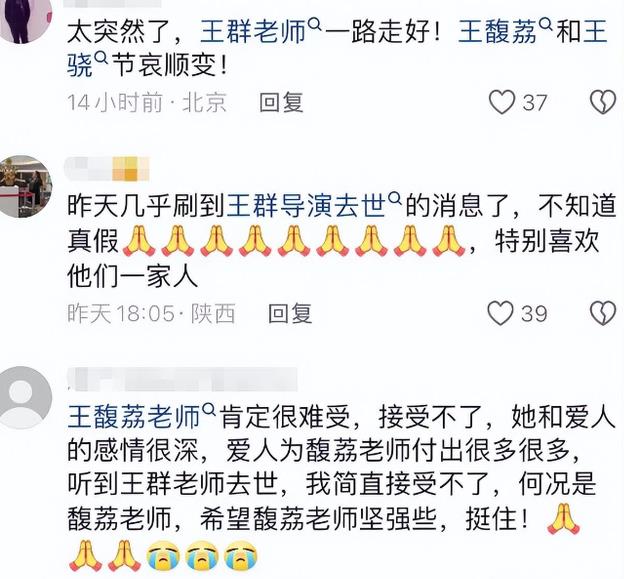This screenshot has width=640, height=579.
Task: Reply to the comment posted 14小时前
Action: 281,102
